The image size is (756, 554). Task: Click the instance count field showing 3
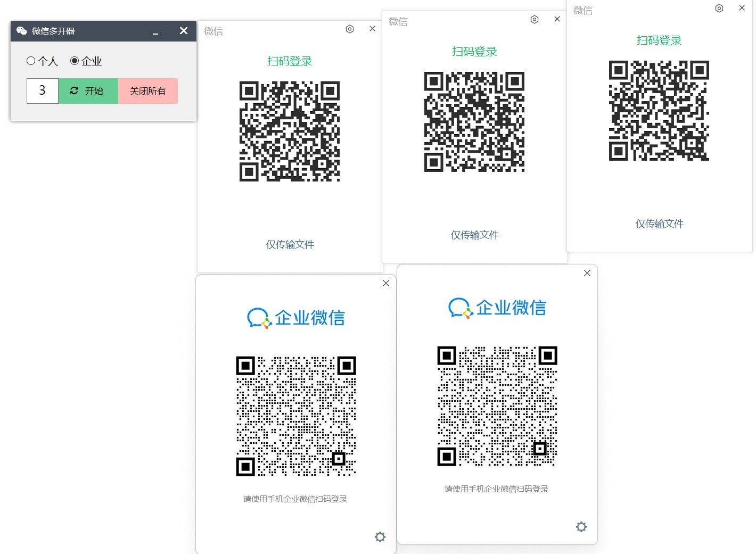42,90
